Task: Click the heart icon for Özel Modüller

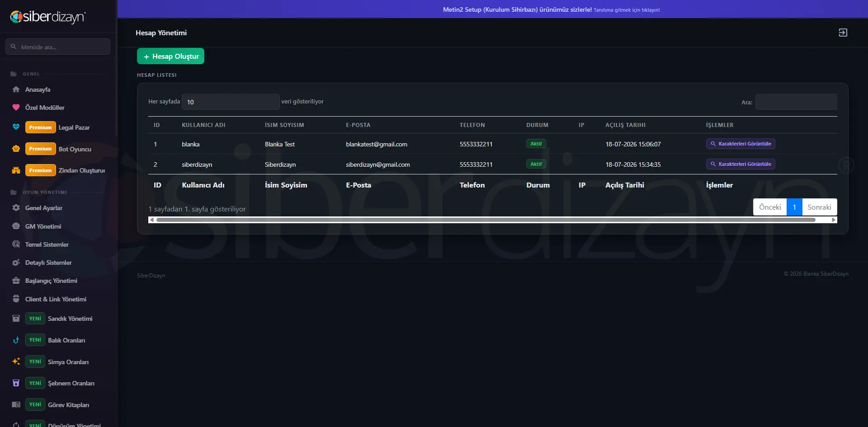Action: (16, 108)
